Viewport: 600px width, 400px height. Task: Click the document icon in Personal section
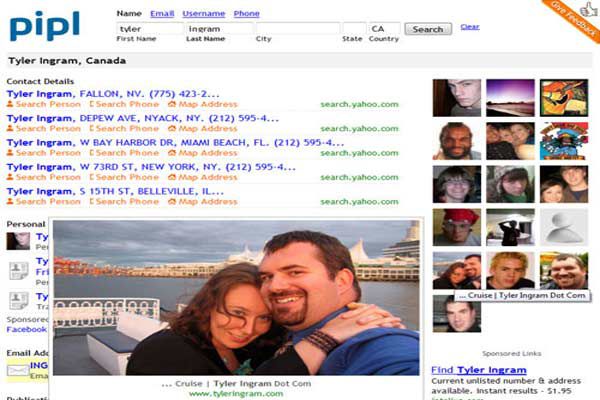[17, 270]
